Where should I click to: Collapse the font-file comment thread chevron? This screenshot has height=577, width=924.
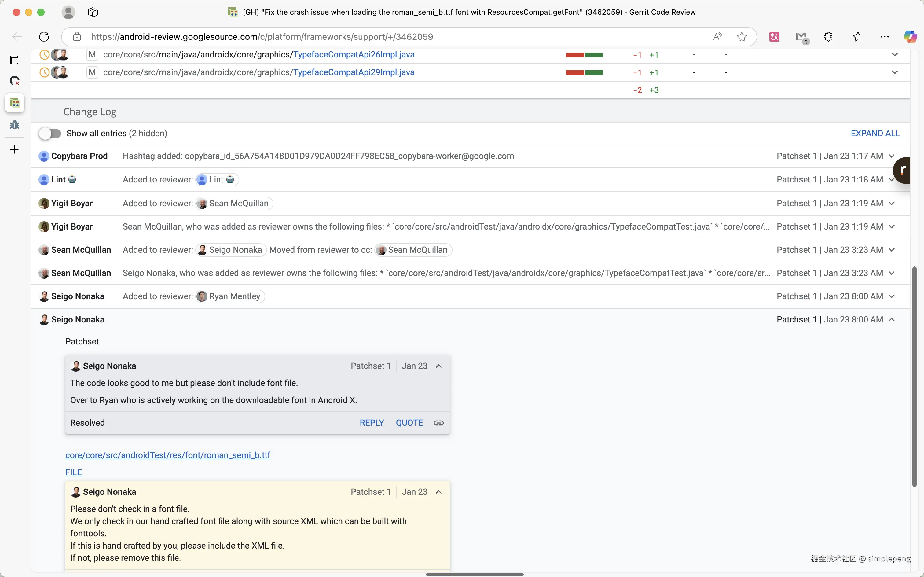click(439, 492)
